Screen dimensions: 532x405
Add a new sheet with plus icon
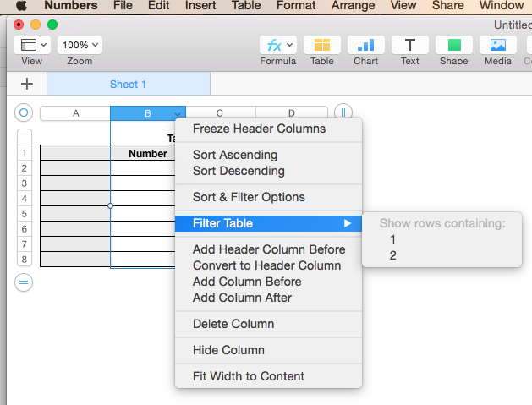click(x=27, y=84)
